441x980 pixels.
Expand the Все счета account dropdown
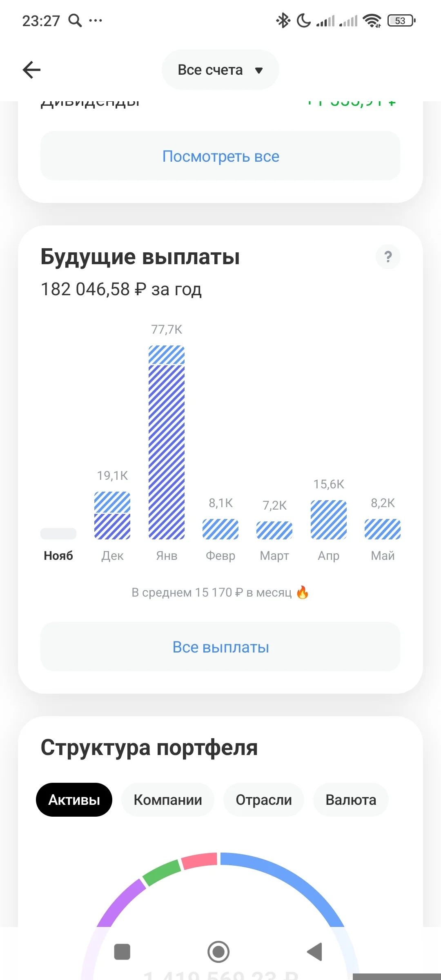[x=220, y=70]
